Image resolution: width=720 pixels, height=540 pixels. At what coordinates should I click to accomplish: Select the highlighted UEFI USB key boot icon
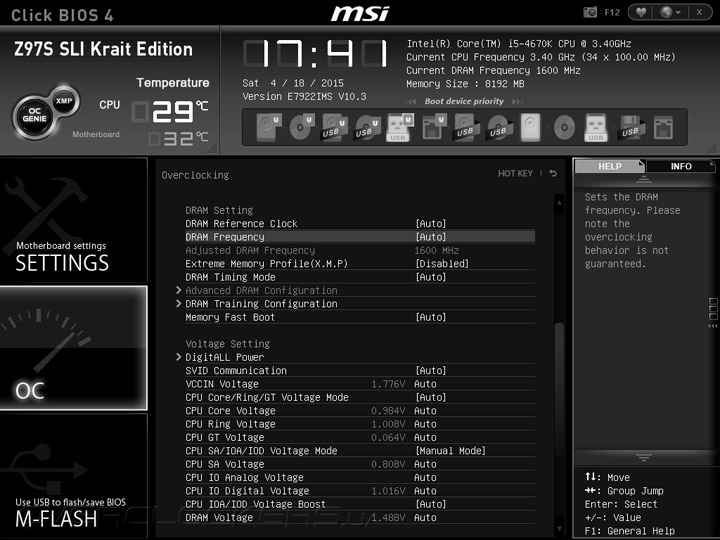pos(400,127)
